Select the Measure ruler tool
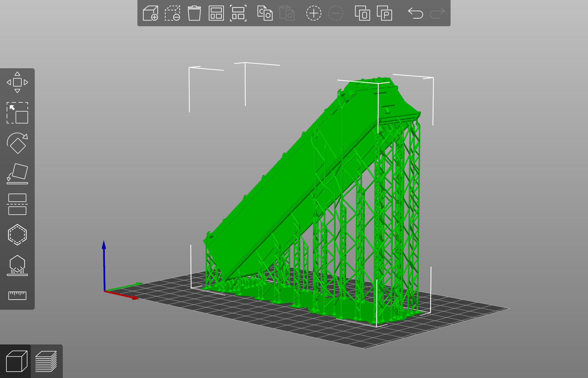 click(x=17, y=295)
